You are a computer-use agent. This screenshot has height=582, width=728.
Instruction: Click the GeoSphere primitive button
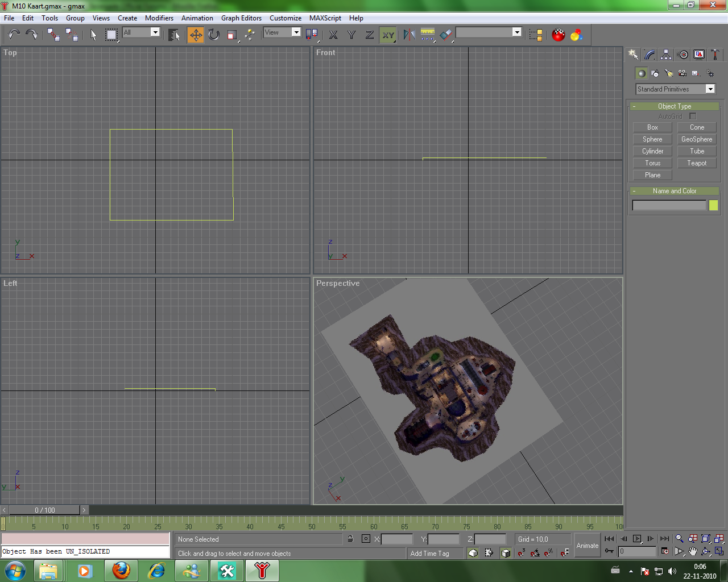coord(697,139)
